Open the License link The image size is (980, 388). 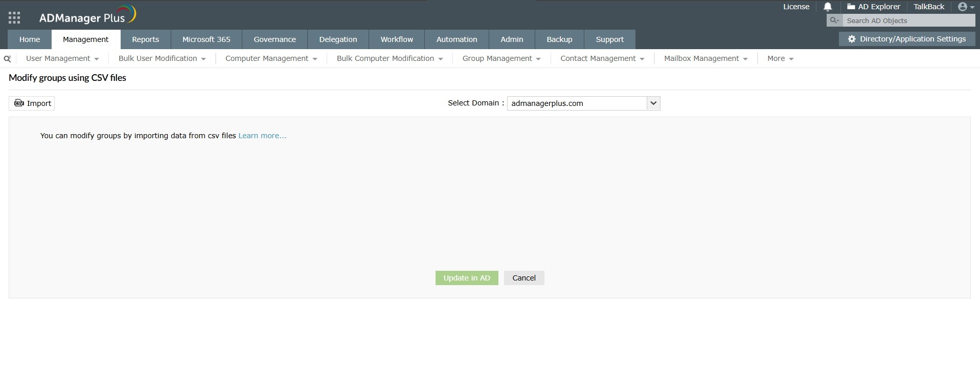pos(796,7)
